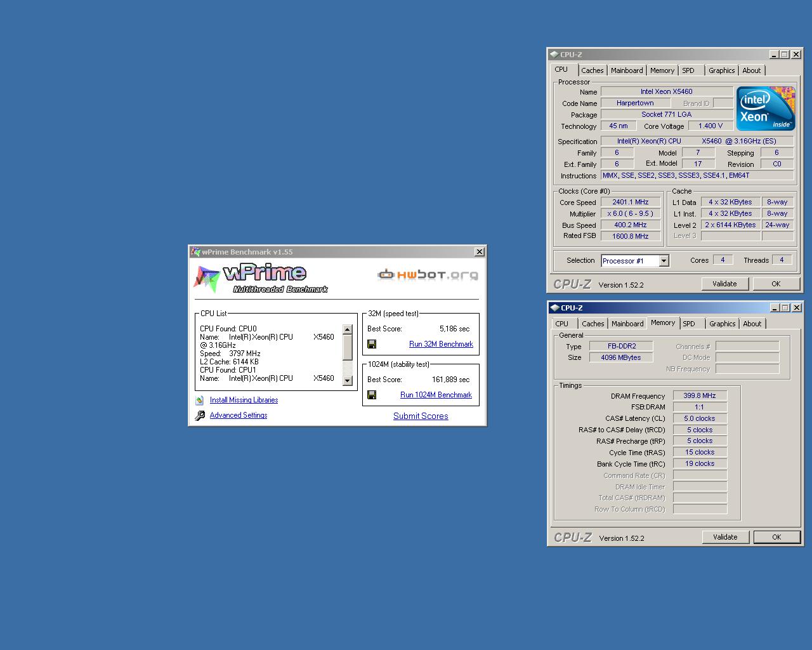The height and width of the screenshot is (650, 812).
Task: Run the 1024M Benchmark
Action: [436, 395]
